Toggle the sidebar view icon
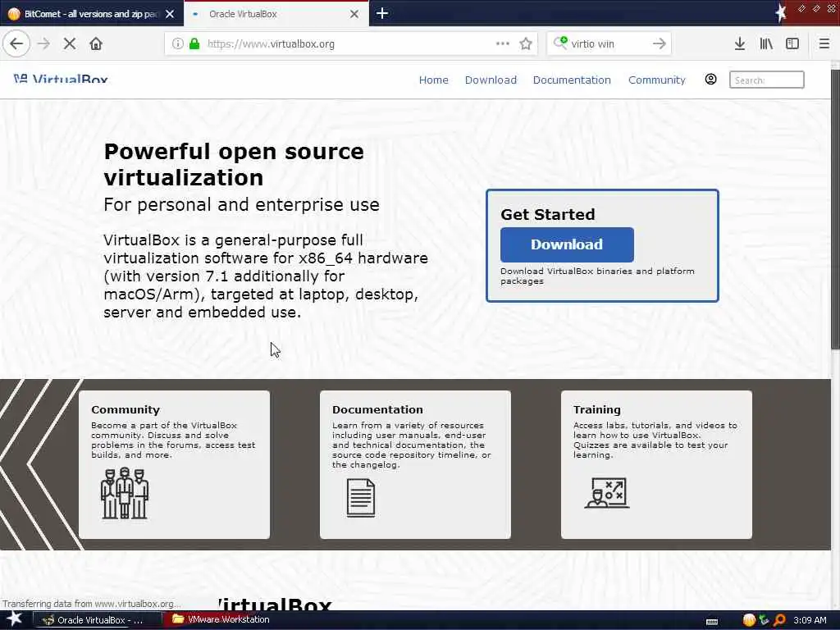 coord(792,43)
